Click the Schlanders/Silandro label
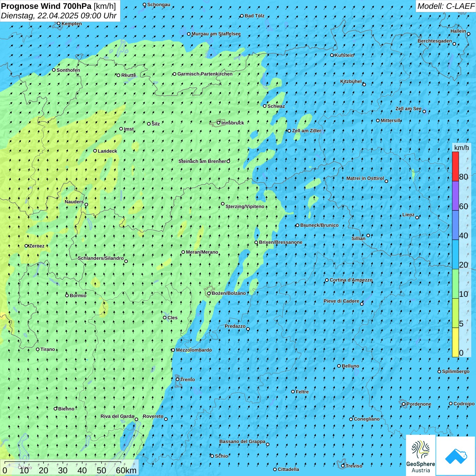The width and height of the screenshot is (476, 476). pyautogui.click(x=101, y=258)
